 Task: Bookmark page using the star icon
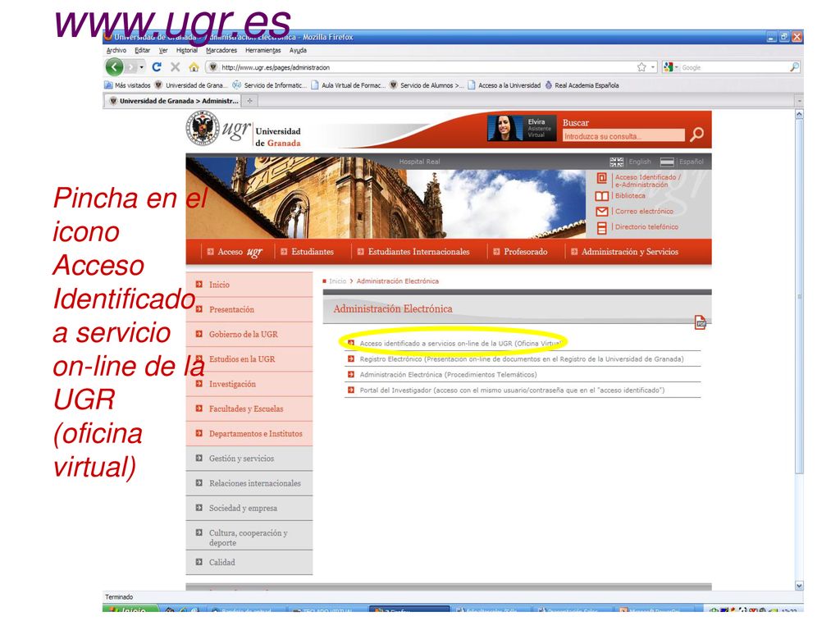pos(641,67)
